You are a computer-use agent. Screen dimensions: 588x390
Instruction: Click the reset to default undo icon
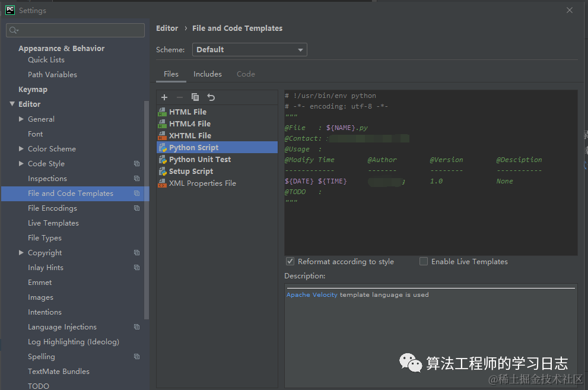(x=211, y=97)
